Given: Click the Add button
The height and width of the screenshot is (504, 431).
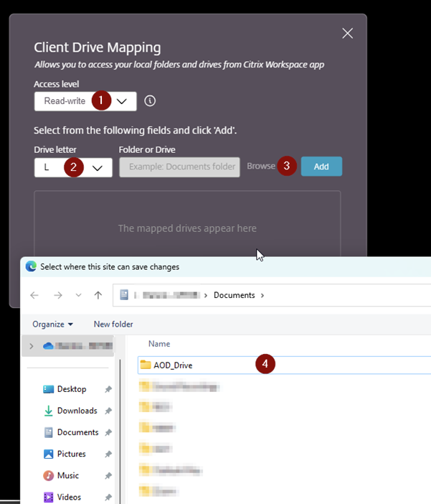Looking at the screenshot, I should pos(321,167).
